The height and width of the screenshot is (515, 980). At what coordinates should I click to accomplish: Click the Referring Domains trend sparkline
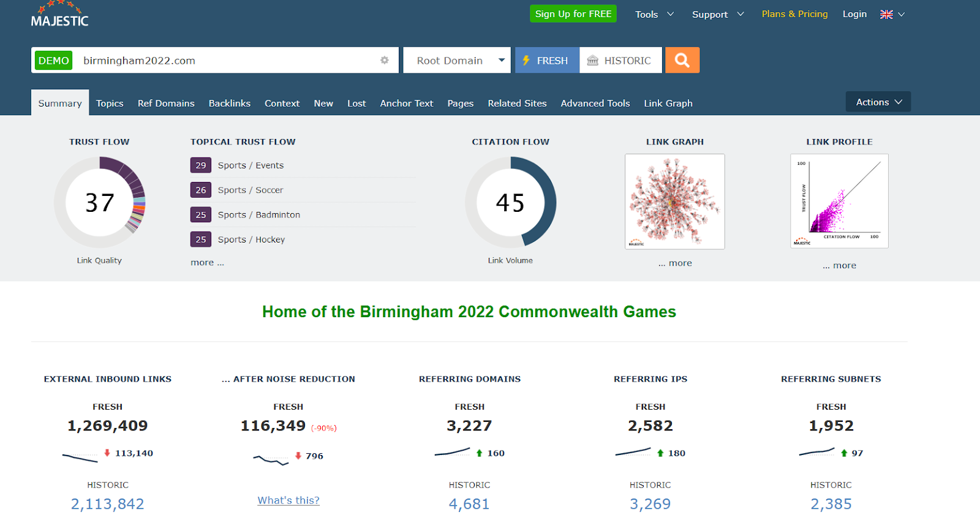tap(453, 453)
